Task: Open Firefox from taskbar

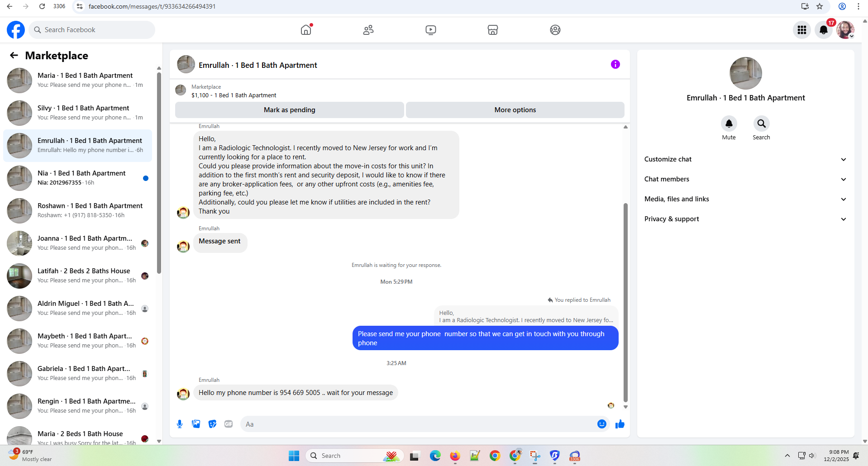Action: point(455,456)
